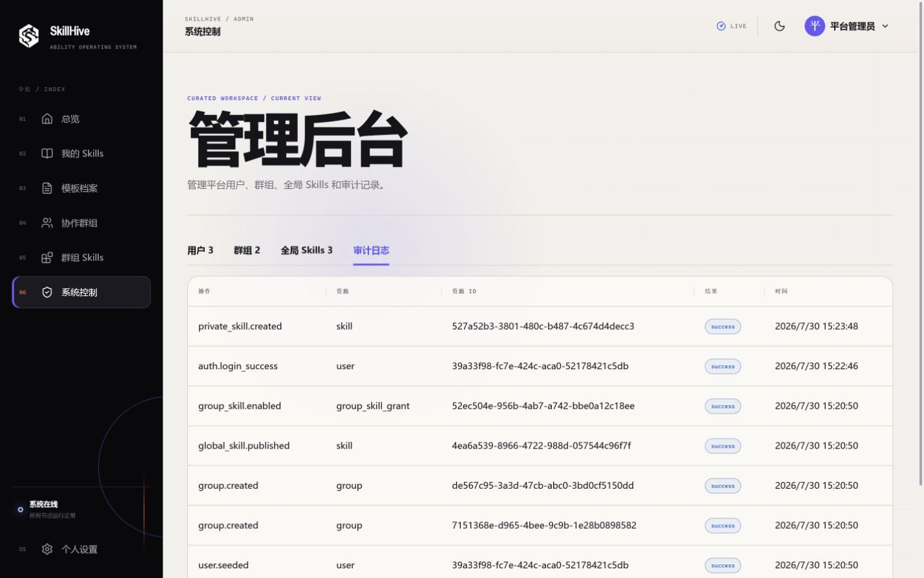Click the 协作群组 people icon
This screenshot has height=578, width=924.
tap(47, 223)
